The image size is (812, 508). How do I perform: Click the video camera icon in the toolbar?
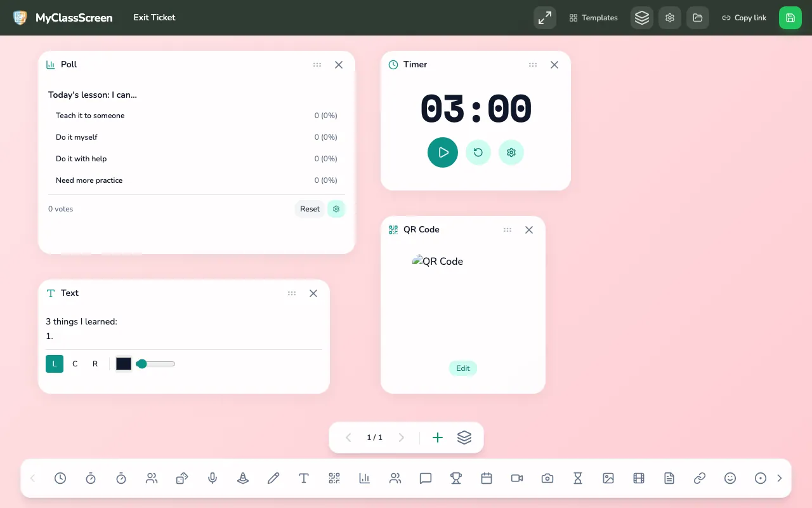point(517,478)
